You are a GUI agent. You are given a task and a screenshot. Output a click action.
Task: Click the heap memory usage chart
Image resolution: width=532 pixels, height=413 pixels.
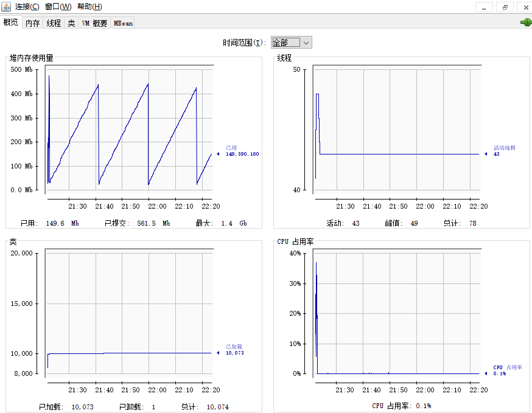coord(129,130)
